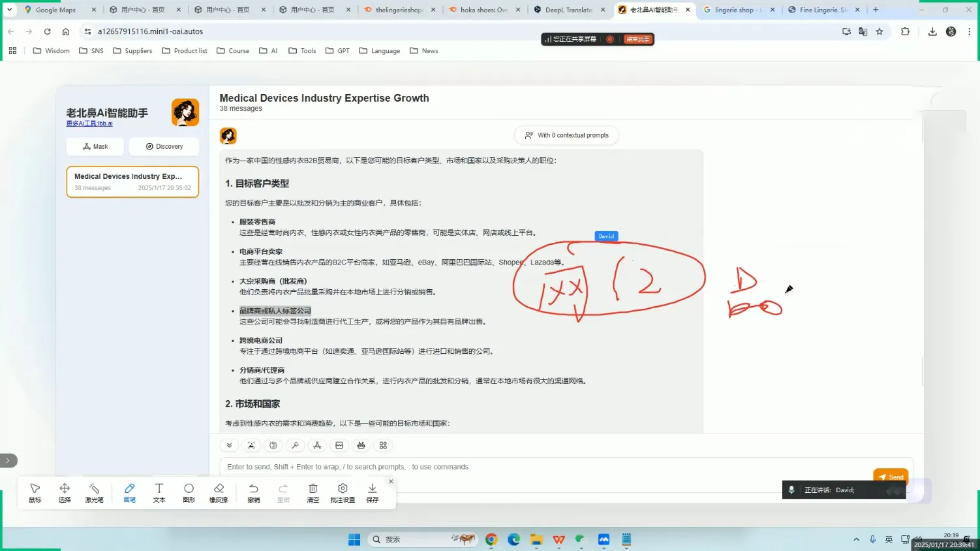Pick the eraser (橡皮擦) tool
This screenshot has width=980, height=551.
point(218,492)
